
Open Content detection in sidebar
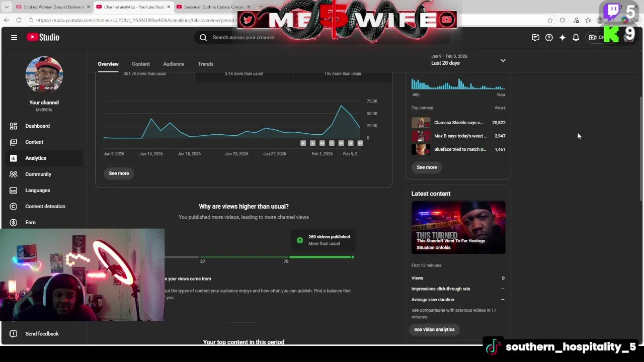tap(43, 206)
